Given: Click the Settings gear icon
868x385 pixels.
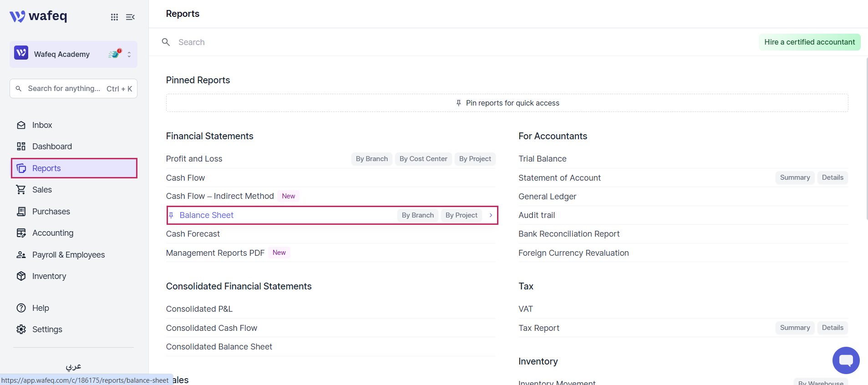Looking at the screenshot, I should (x=21, y=329).
